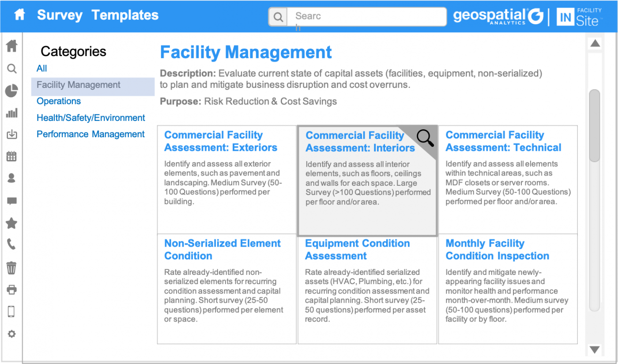The width and height of the screenshot is (618, 364).
Task: Click the phone icon in the sidebar
Action: (11, 244)
